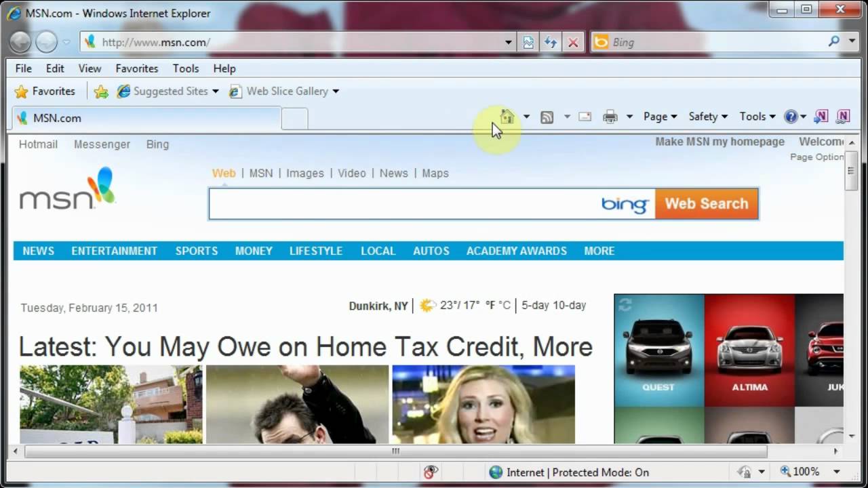Click the Bing search magnifier icon
Viewport: 868px width, 488px height.
point(834,41)
